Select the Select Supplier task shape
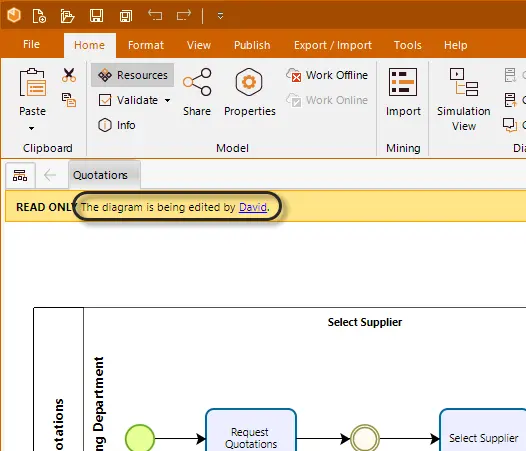 [483, 430]
